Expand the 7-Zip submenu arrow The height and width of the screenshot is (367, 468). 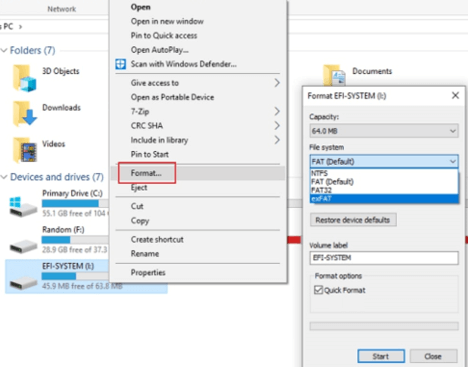[x=277, y=111]
